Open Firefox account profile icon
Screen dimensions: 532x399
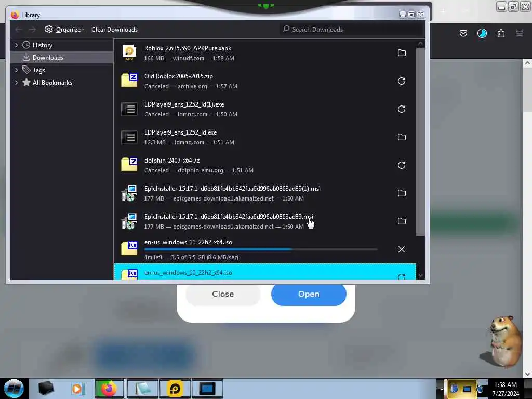click(x=482, y=33)
